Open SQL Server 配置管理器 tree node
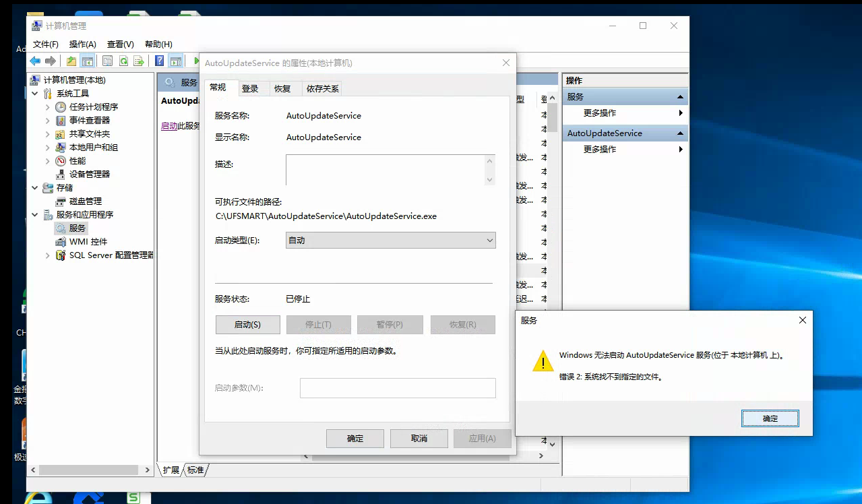 111,255
